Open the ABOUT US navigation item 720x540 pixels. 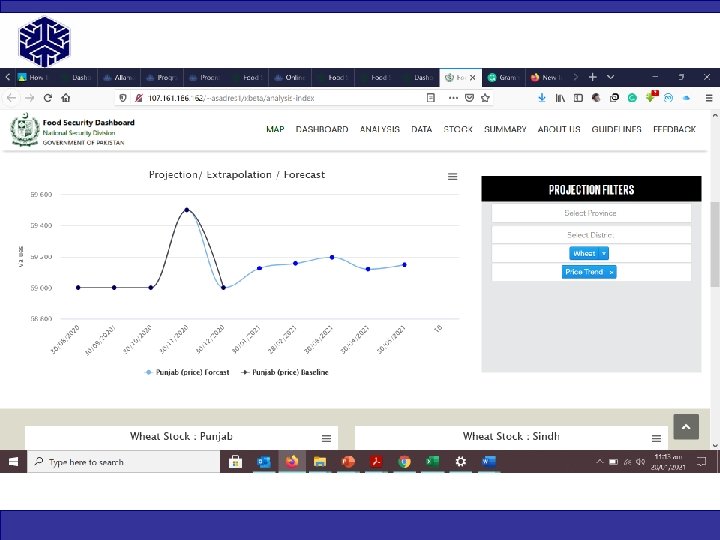(559, 129)
